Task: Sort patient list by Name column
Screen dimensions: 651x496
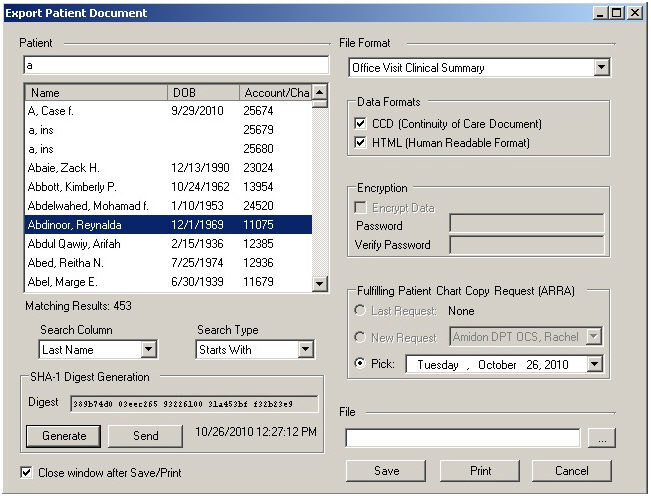Action: [x=96, y=93]
